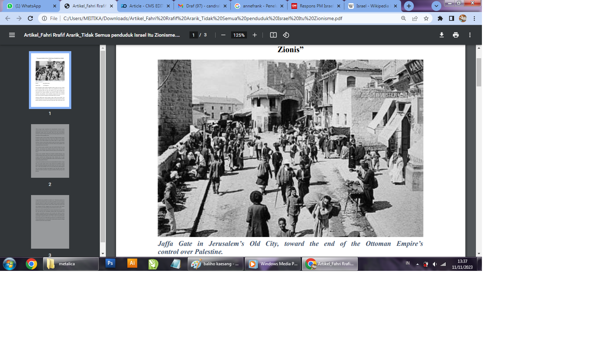The height and width of the screenshot is (364, 592).
Task: Switch to Israel - Wikipedia tab
Action: click(372, 6)
